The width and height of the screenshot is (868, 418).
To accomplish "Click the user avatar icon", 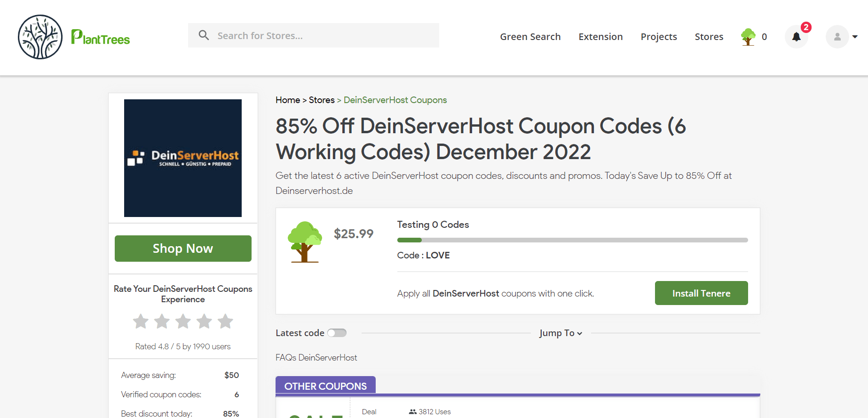I will [x=837, y=37].
